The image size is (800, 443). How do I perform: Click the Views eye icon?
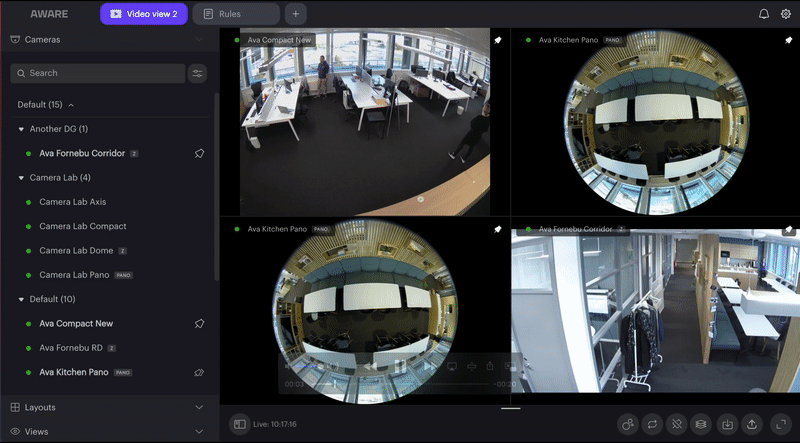(x=15, y=431)
